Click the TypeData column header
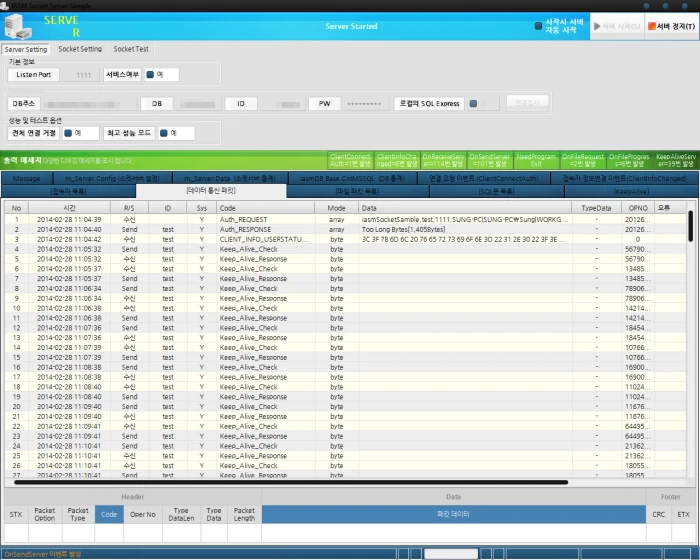Viewport: 700px width, 560px height. (596, 208)
